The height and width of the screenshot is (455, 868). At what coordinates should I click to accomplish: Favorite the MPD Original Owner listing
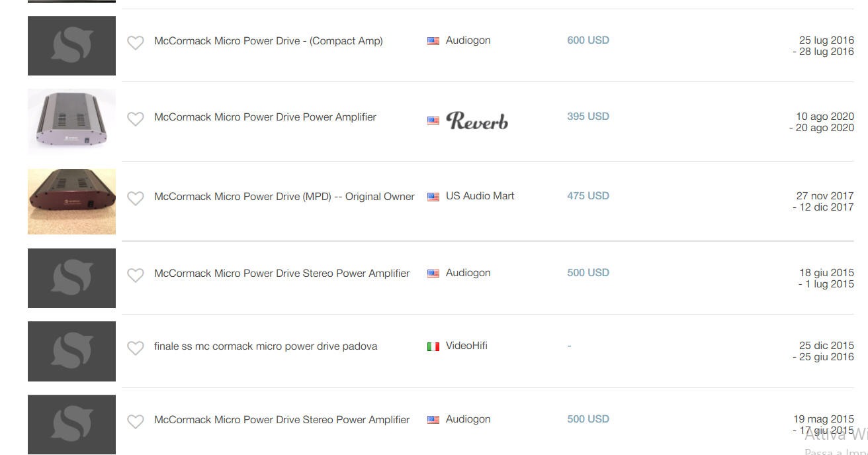[136, 199]
